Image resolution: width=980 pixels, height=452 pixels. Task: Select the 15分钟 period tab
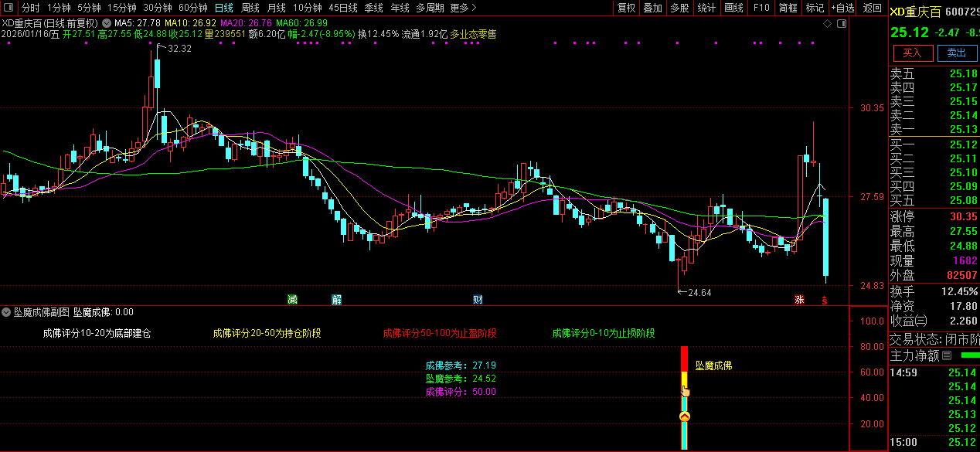(x=122, y=8)
